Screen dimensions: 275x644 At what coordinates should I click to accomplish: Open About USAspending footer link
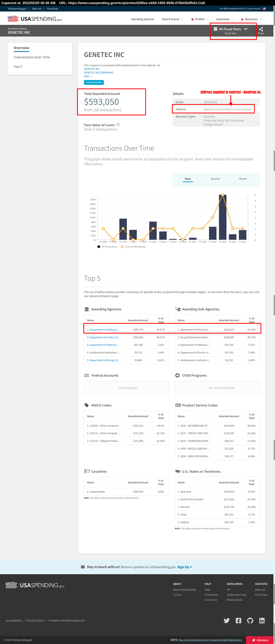point(184,590)
